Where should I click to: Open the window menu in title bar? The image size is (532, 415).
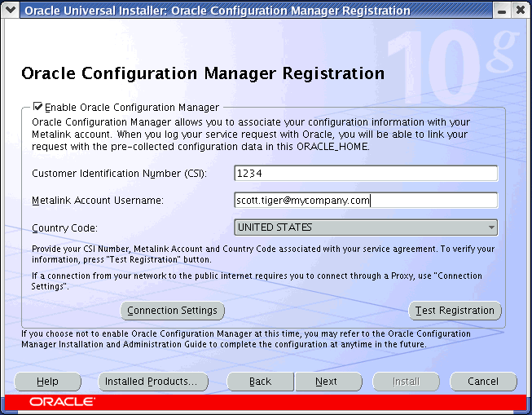coord(10,11)
